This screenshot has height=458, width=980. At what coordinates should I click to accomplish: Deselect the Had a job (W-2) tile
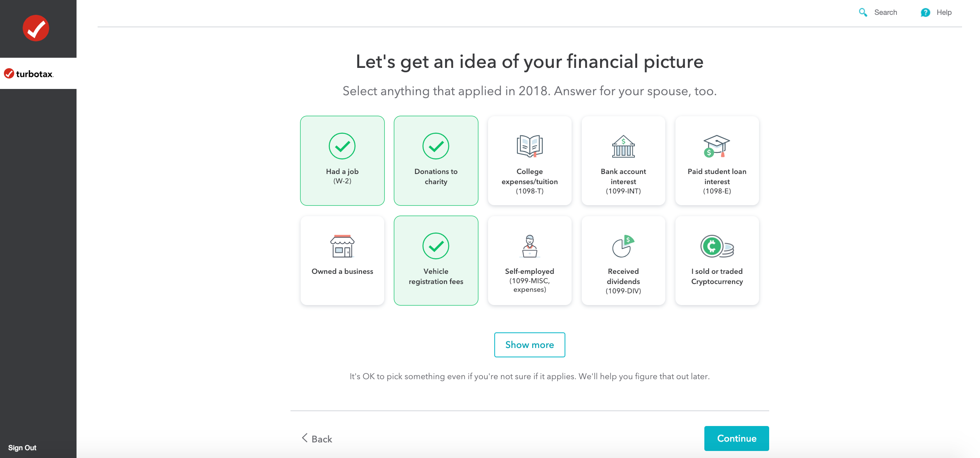[x=342, y=161]
